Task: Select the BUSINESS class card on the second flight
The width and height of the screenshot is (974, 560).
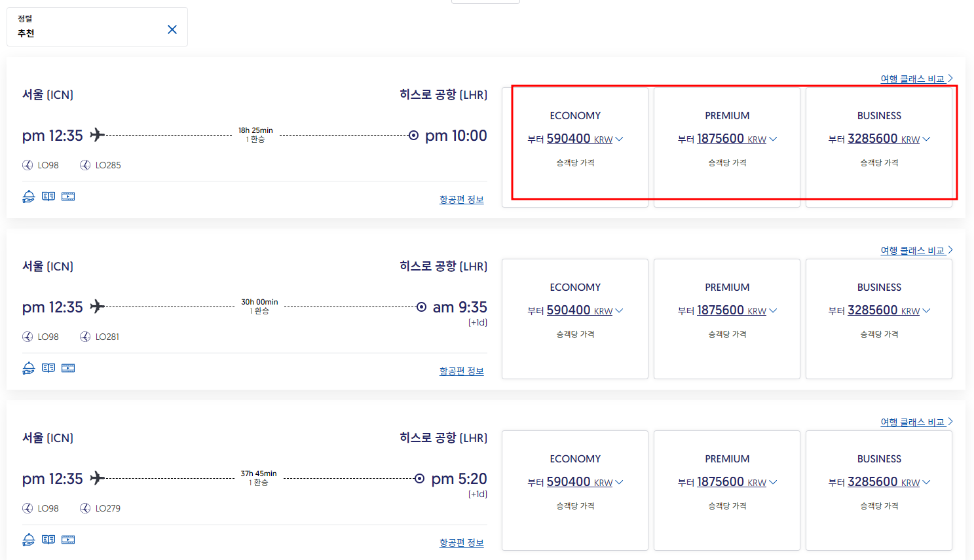Action: 879,318
